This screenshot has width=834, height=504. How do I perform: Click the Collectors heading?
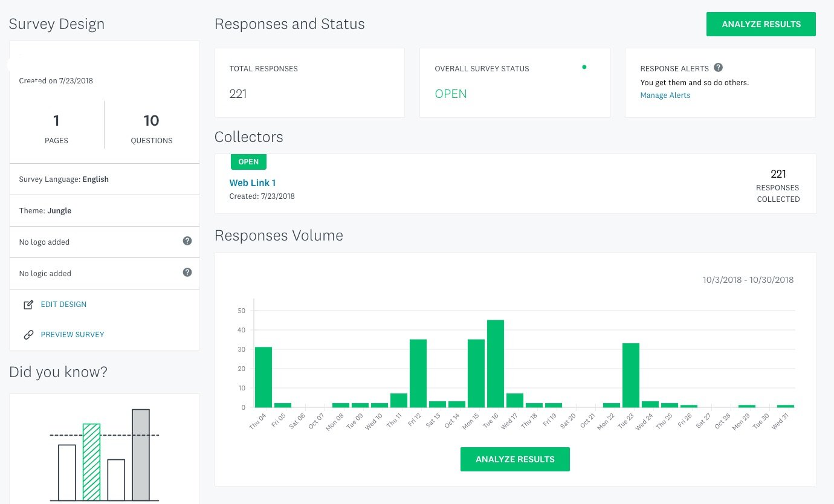coord(248,137)
